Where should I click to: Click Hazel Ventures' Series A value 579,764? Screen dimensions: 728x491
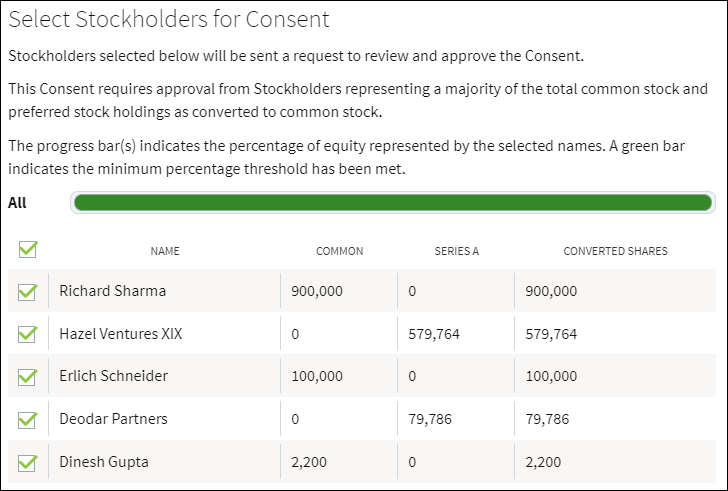(x=434, y=334)
